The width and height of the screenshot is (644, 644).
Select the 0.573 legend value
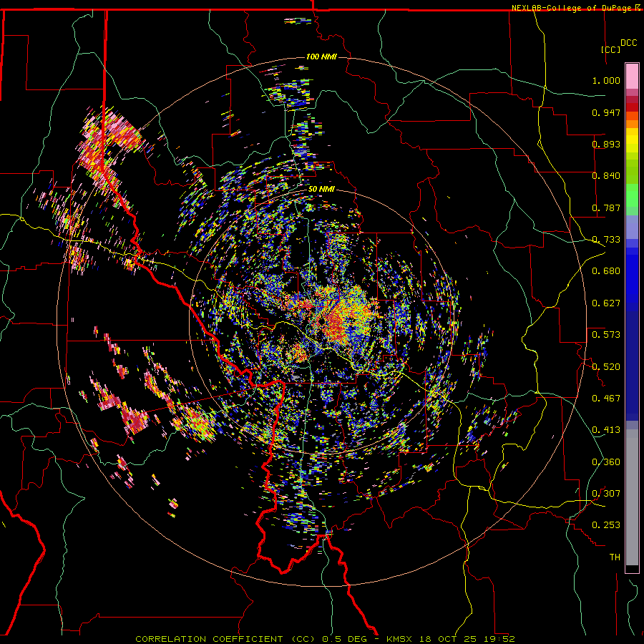pyautogui.click(x=606, y=335)
